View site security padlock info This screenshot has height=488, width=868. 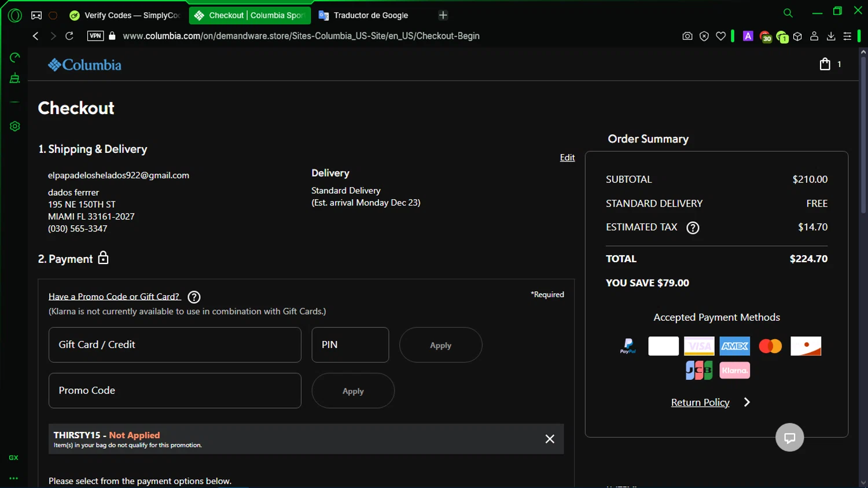(112, 36)
